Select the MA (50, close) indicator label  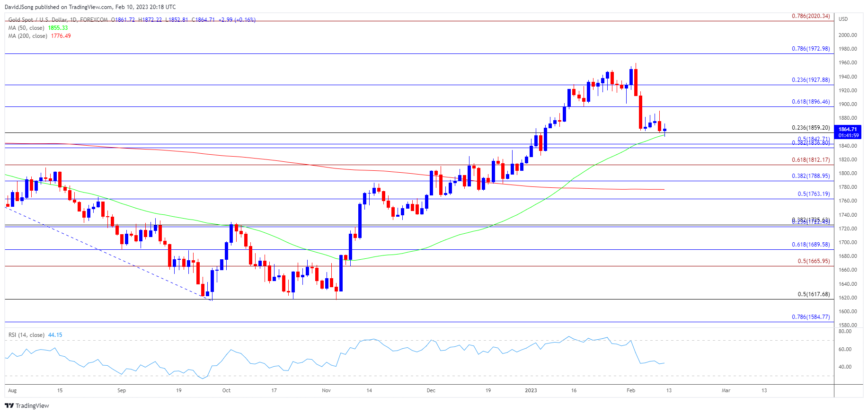[27, 28]
